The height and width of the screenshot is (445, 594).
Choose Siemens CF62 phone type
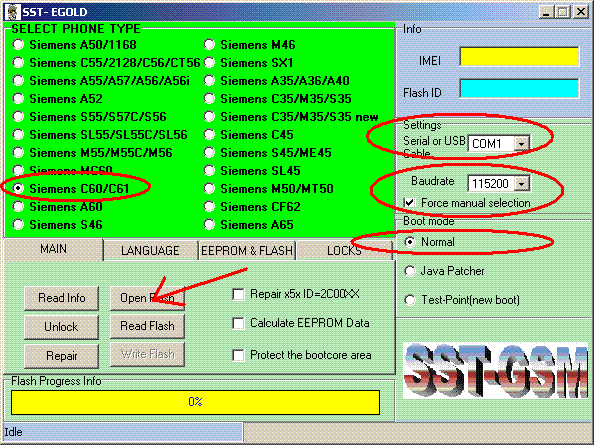click(209, 206)
